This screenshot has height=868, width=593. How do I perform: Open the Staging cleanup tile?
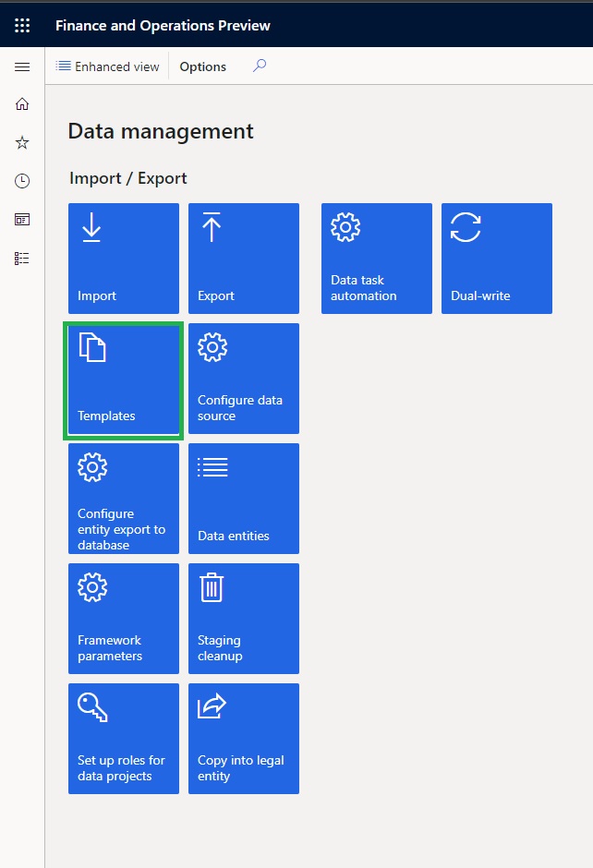pos(244,619)
